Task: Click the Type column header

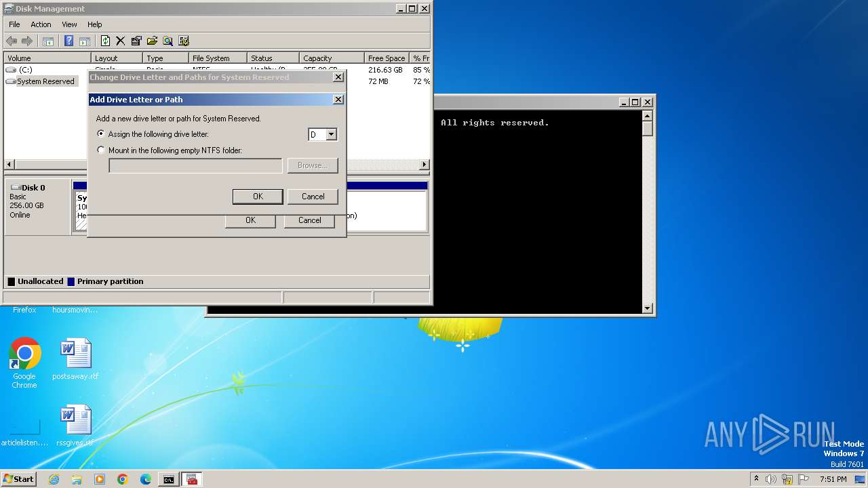Action: pyautogui.click(x=165, y=58)
